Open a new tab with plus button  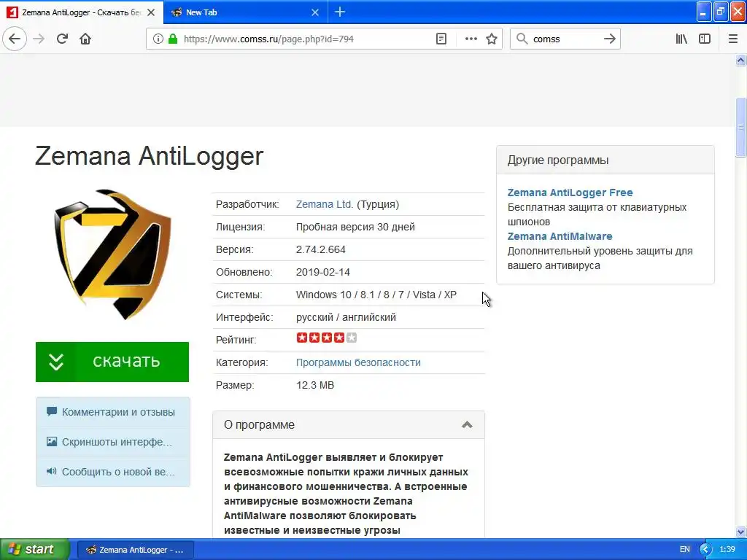click(x=340, y=12)
